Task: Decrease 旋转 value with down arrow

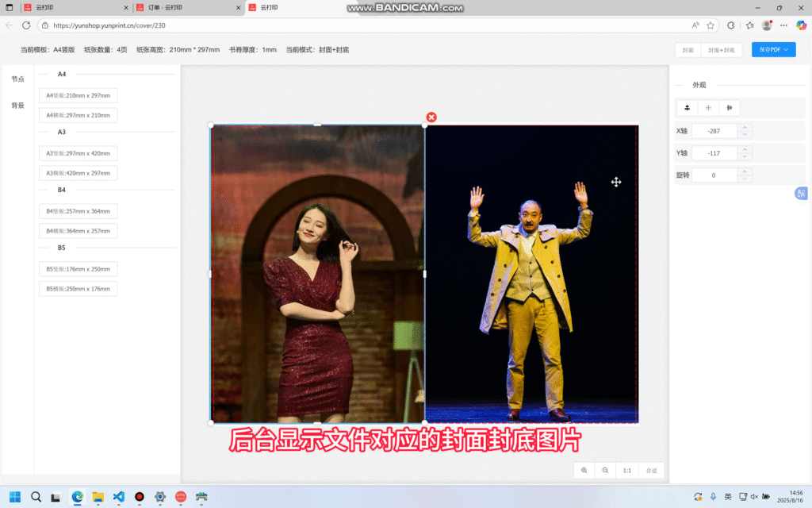Action: [745, 179]
